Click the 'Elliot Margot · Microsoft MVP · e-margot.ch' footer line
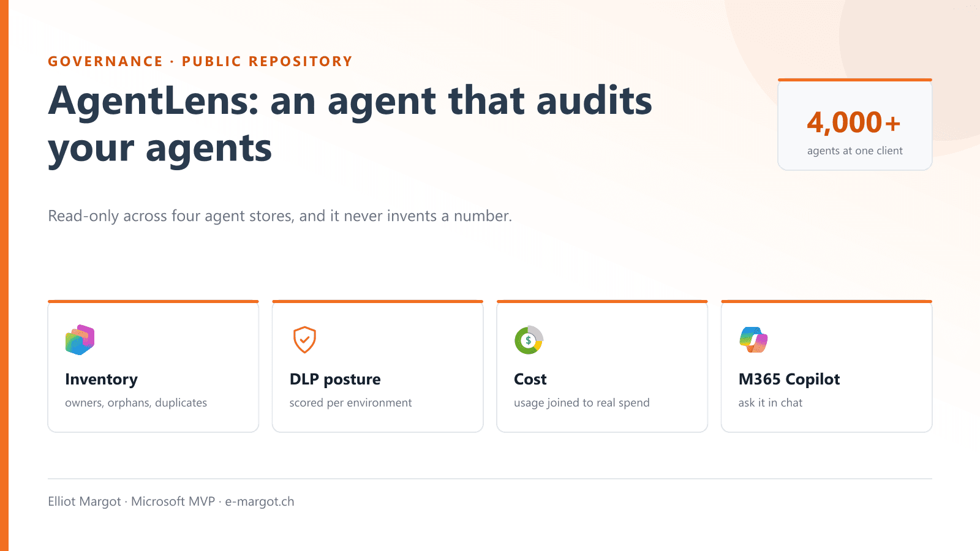The image size is (980, 551). (171, 501)
